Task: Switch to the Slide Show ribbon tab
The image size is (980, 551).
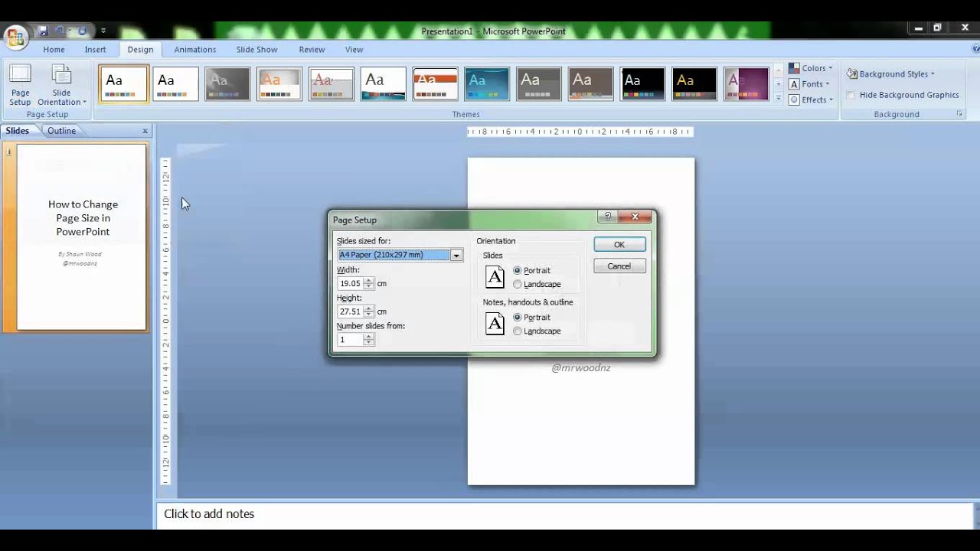Action: pyautogui.click(x=256, y=49)
